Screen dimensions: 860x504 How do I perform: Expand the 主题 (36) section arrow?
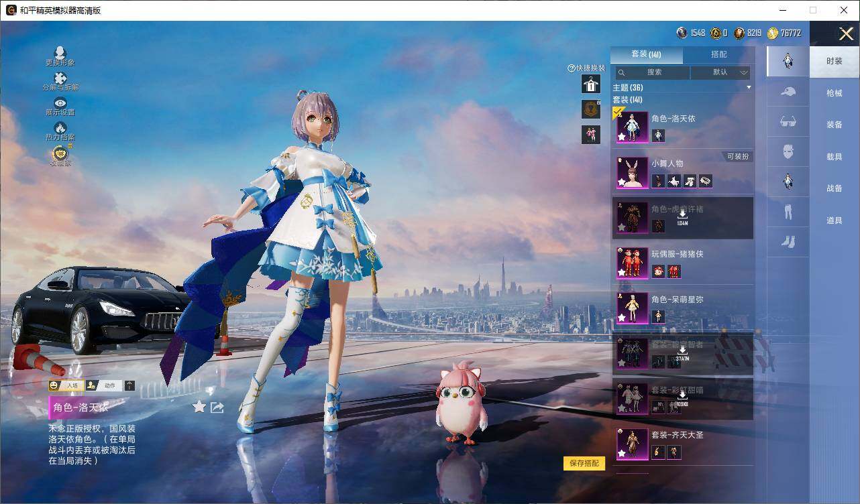[749, 88]
